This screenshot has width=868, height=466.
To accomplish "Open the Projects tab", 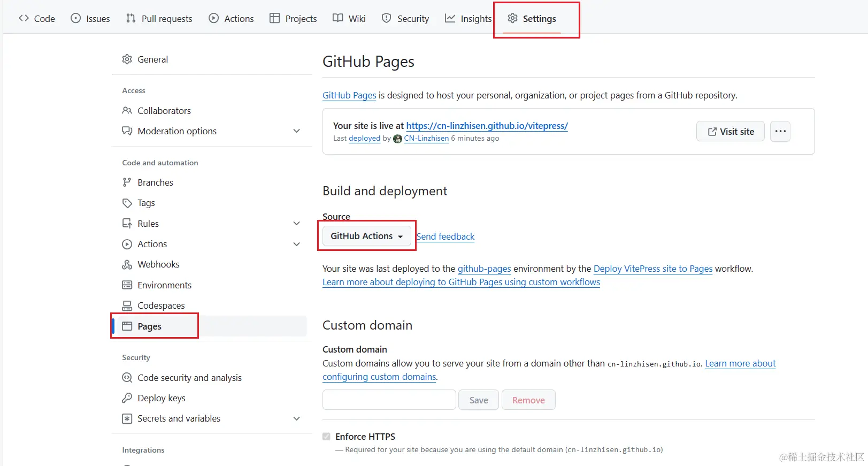I will [x=293, y=18].
